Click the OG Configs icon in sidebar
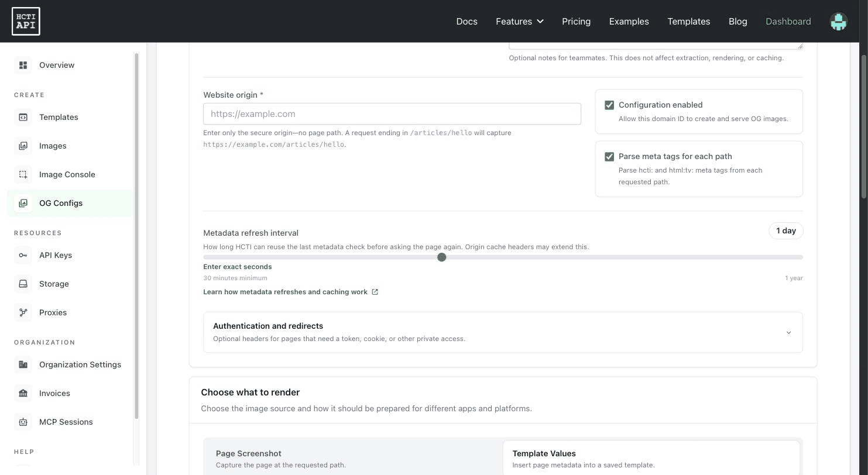 [x=23, y=203]
